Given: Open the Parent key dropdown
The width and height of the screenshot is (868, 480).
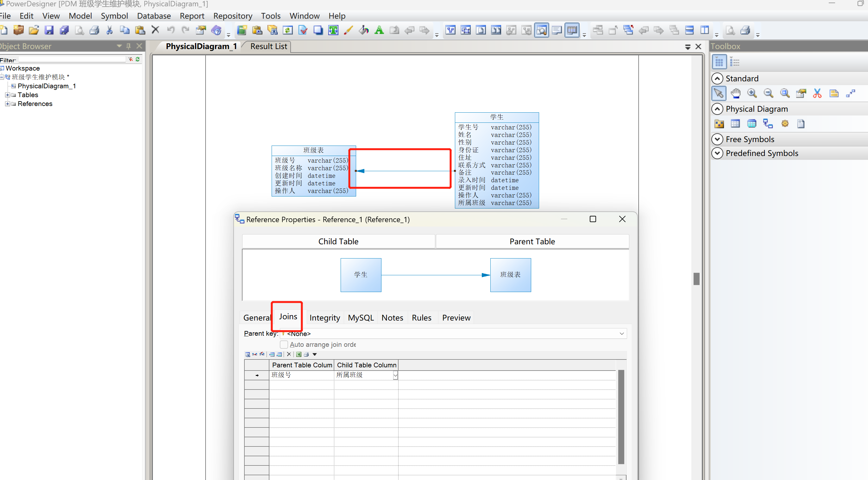Looking at the screenshot, I should [x=622, y=334].
